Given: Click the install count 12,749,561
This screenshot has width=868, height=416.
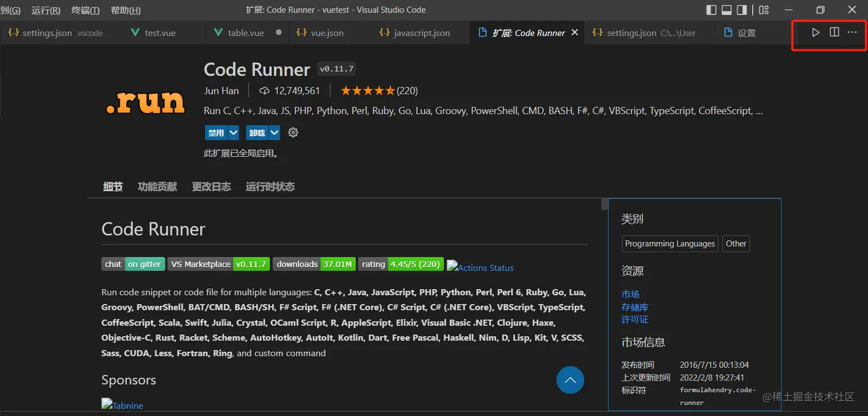Looking at the screenshot, I should 290,91.
